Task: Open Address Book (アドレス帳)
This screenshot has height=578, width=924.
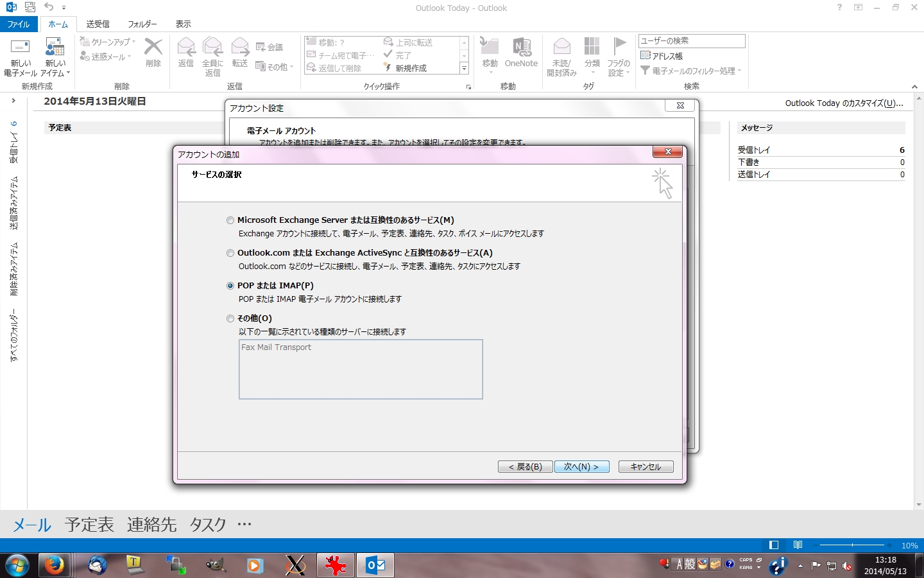Action: click(x=662, y=56)
